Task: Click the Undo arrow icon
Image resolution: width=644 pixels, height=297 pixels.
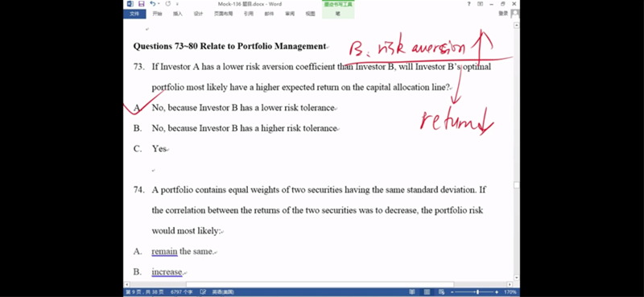Action: (153, 4)
